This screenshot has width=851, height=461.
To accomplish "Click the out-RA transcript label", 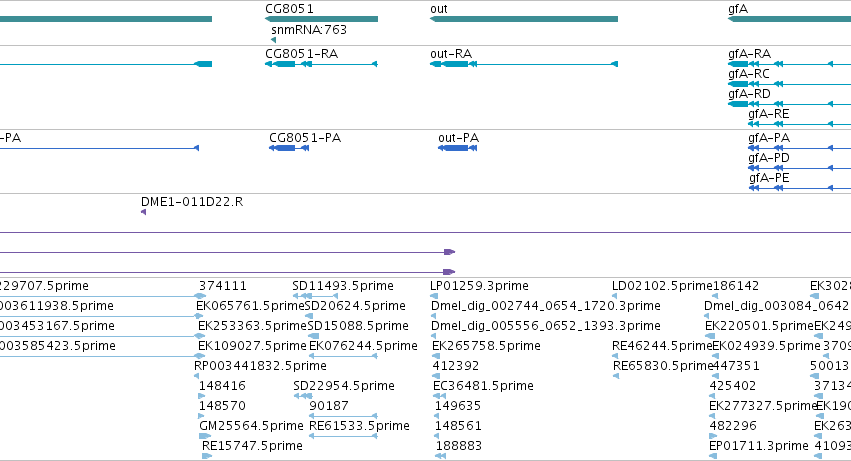I will pos(451,54).
